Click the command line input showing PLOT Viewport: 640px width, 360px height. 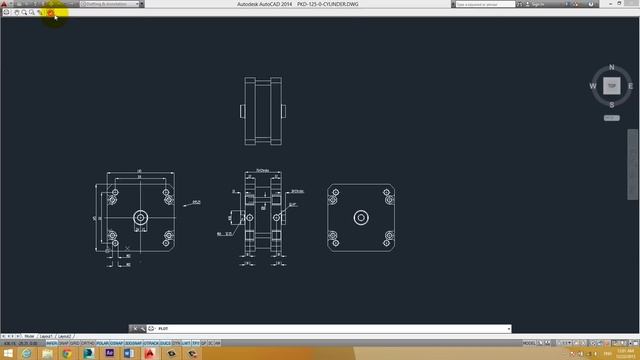coord(329,329)
